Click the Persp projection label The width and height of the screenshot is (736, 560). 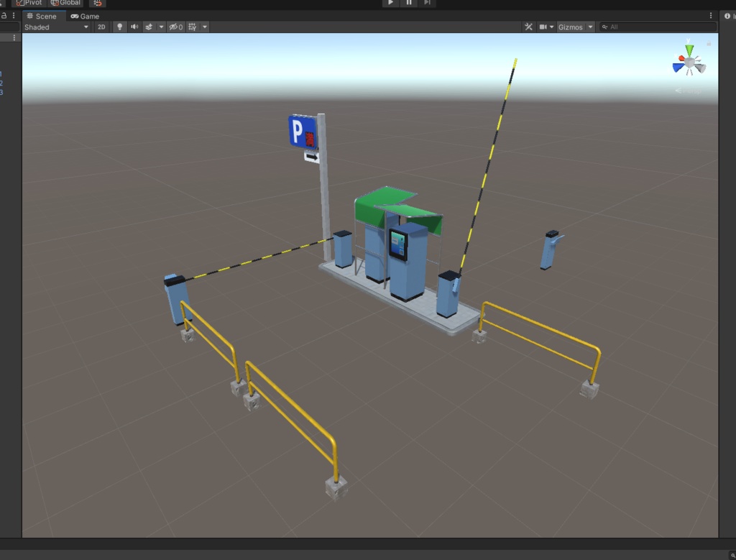coord(689,91)
